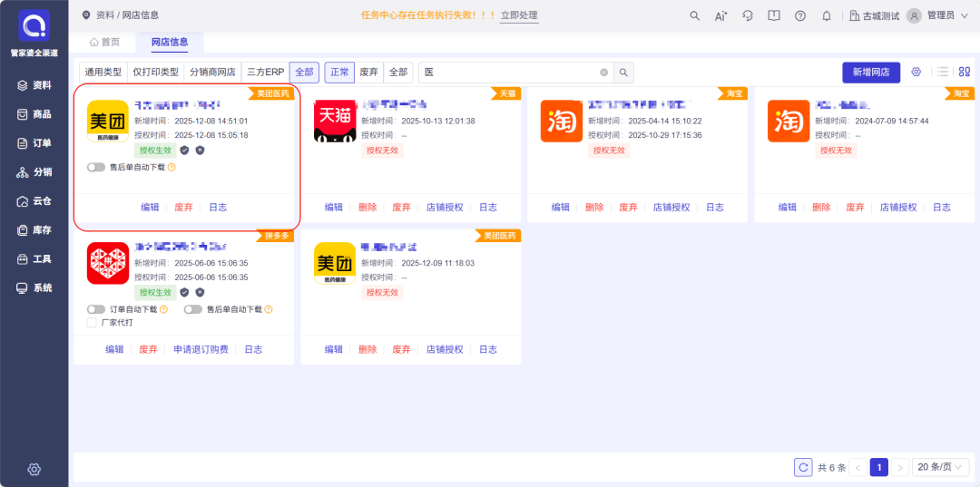Enable 订单自动下载 on the Pinduoduo store card
Viewport: 980px width, 487px height.
coord(96,309)
